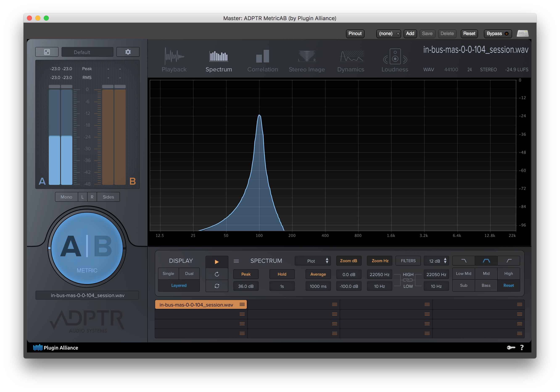Click the keyboard icon in the top bar

click(522, 33)
